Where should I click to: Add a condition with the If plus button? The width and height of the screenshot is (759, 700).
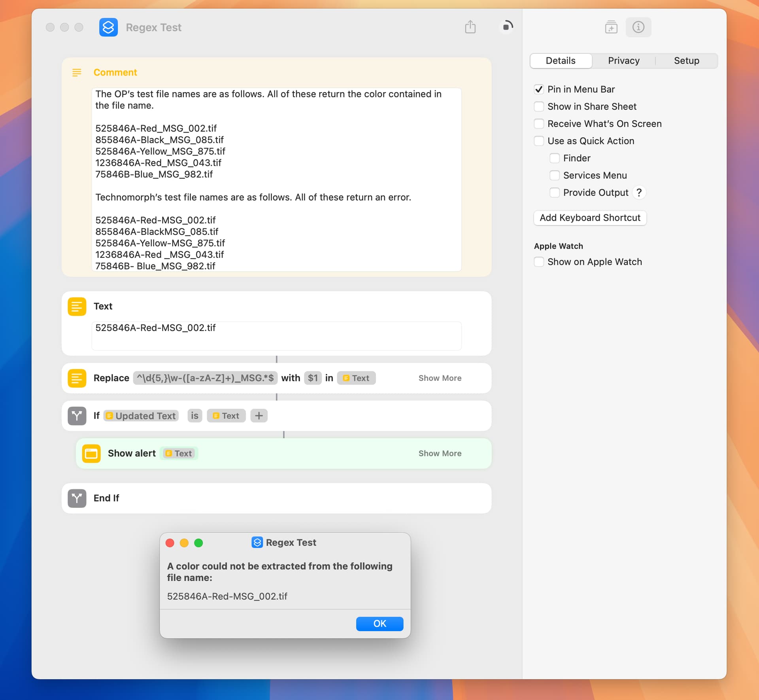[259, 416]
